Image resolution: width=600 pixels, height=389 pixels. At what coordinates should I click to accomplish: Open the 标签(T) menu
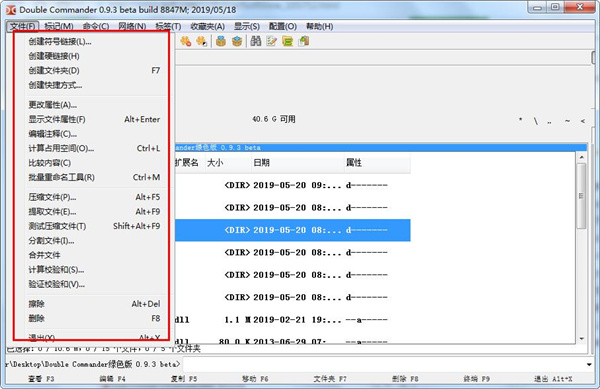pos(168,26)
